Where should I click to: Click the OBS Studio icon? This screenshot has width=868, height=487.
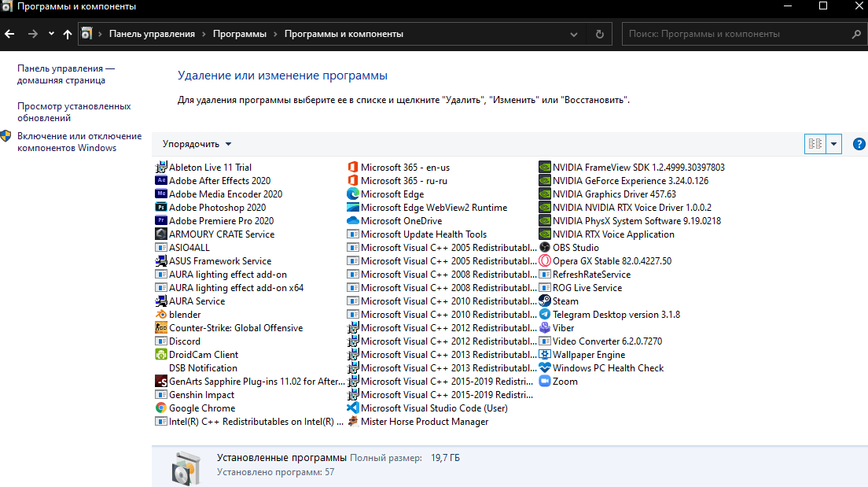(545, 247)
